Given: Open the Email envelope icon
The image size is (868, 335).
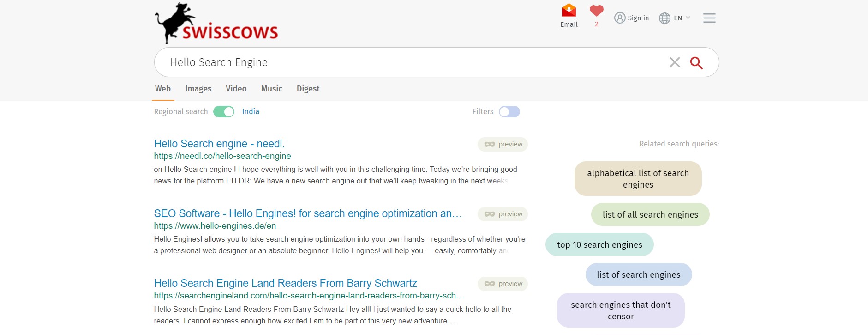Looking at the screenshot, I should click(569, 11).
